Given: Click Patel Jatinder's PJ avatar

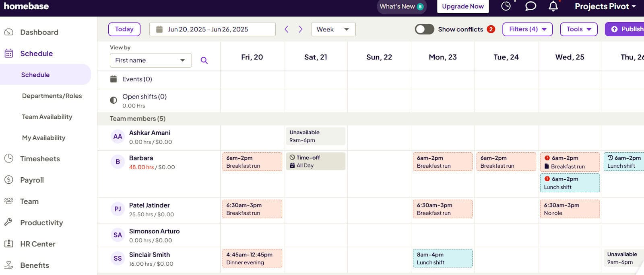Looking at the screenshot, I should 118,209.
